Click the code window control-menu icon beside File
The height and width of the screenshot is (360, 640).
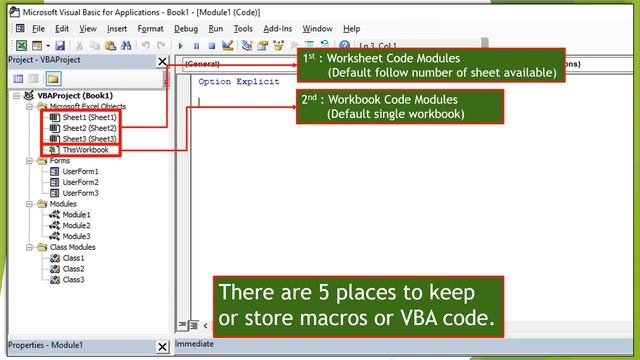20,28
